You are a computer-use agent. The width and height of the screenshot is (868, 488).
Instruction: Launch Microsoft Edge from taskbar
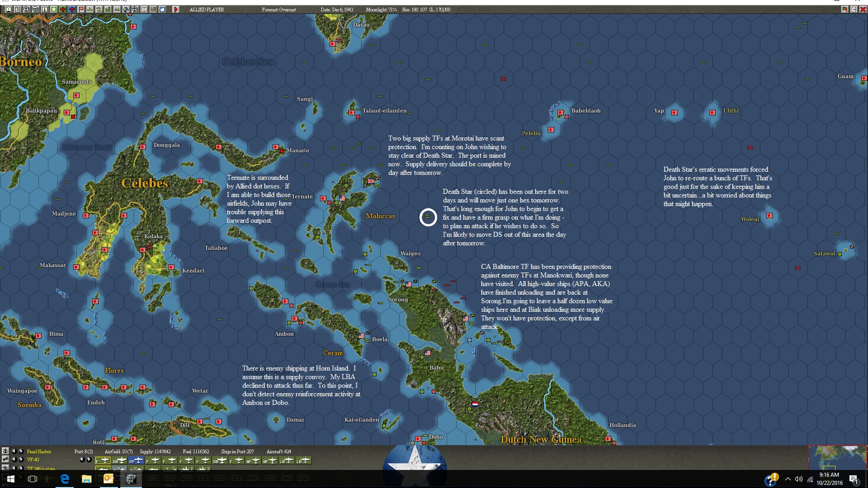click(x=65, y=479)
